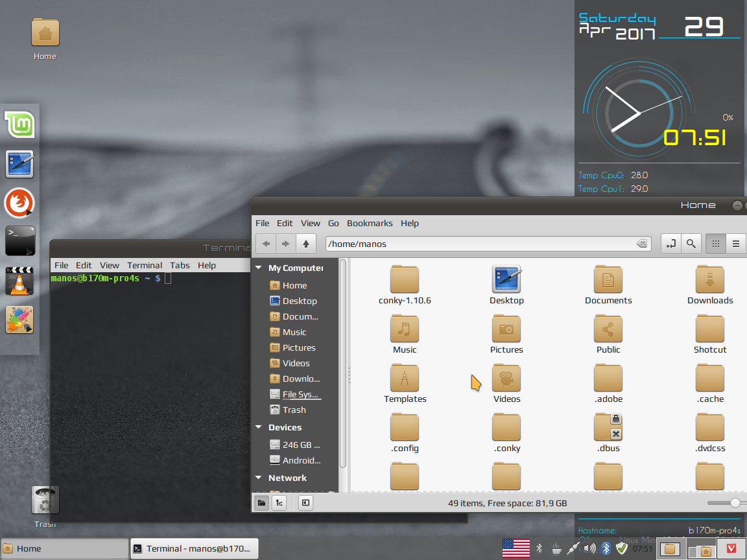The image size is (747, 560).
Task: Open the Home folder desktop icon
Action: click(45, 40)
